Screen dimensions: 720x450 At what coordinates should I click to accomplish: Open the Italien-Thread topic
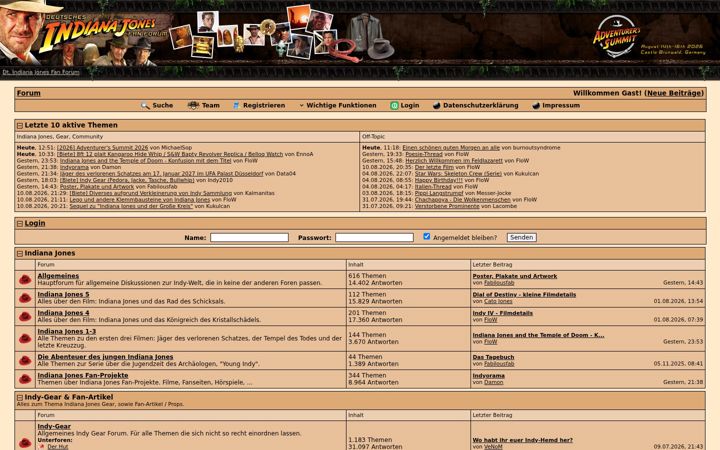tap(433, 186)
